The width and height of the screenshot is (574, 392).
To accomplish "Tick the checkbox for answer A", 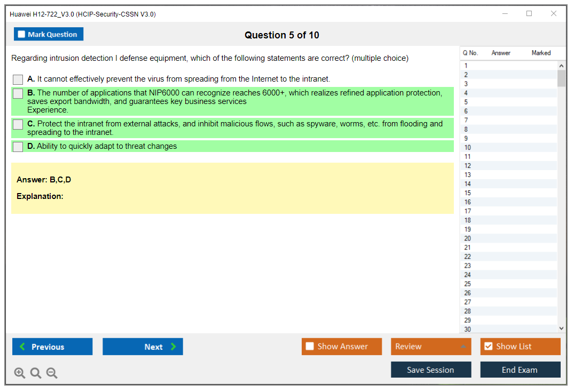I will (18, 79).
